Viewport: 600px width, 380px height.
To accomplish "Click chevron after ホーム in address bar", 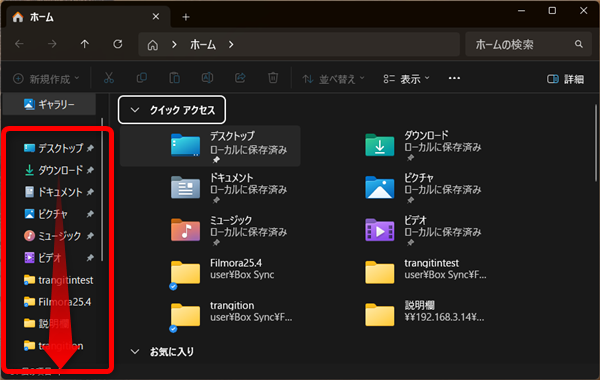I will [231, 45].
